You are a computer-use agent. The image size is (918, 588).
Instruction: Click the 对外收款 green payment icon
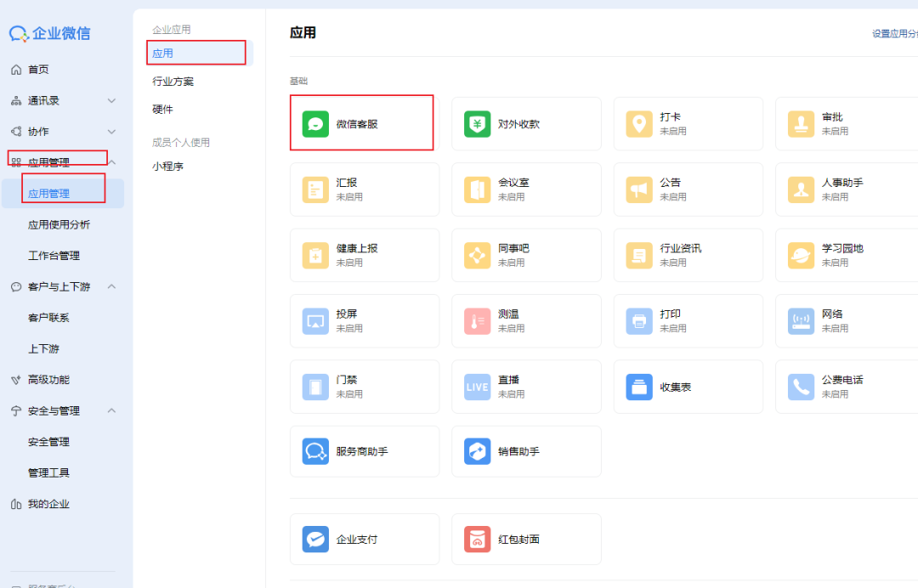[x=478, y=124]
